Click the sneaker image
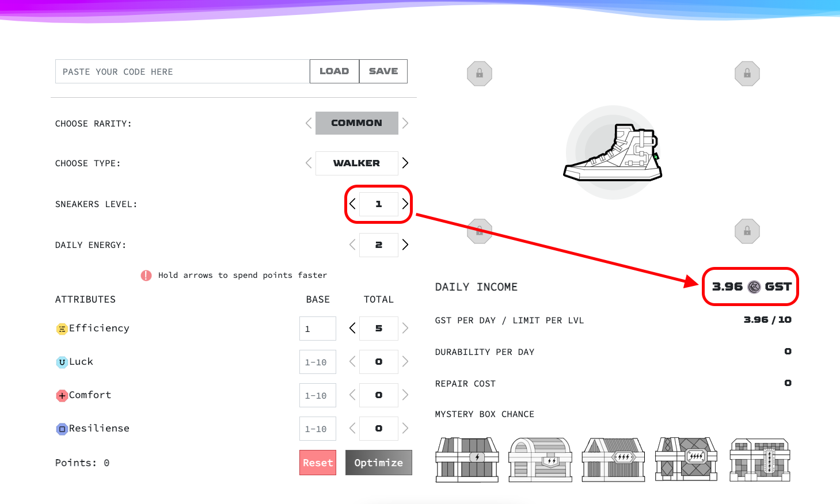The image size is (840, 504). point(613,153)
